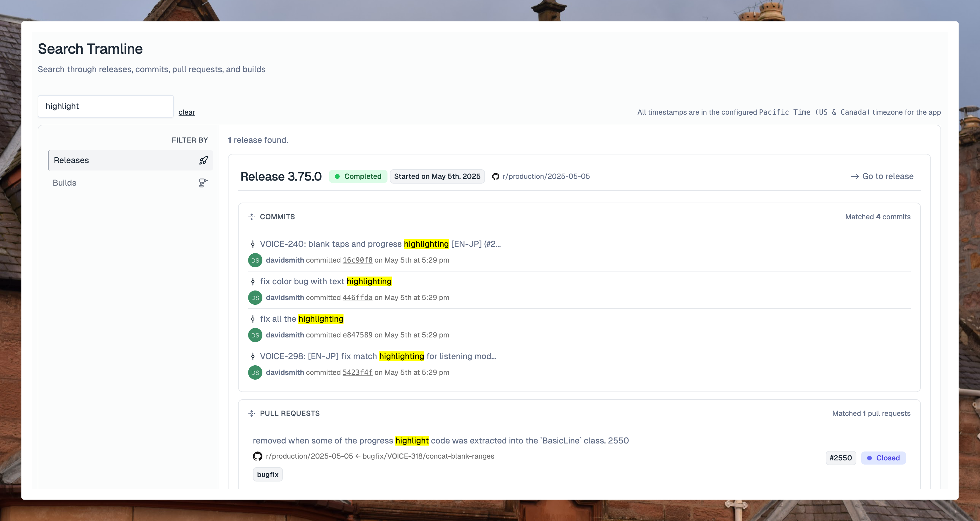Click 1 release found text
This screenshot has height=521, width=980.
pyautogui.click(x=258, y=140)
